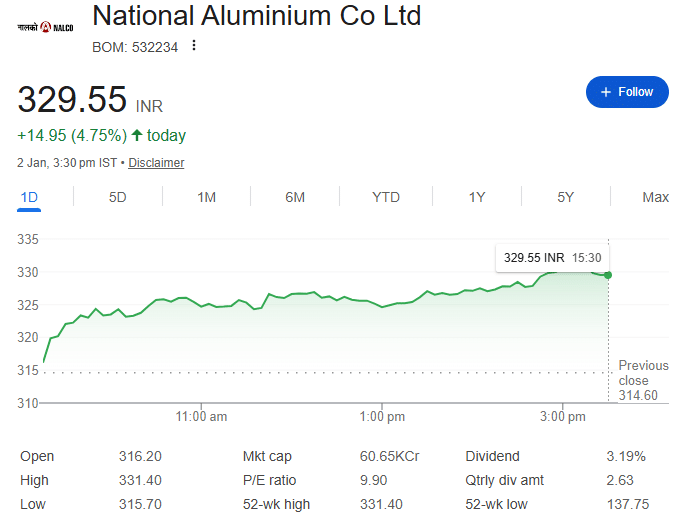Click the Mkt cap value 60.65KCr
Image resolution: width=681 pixels, height=532 pixels.
389,456
